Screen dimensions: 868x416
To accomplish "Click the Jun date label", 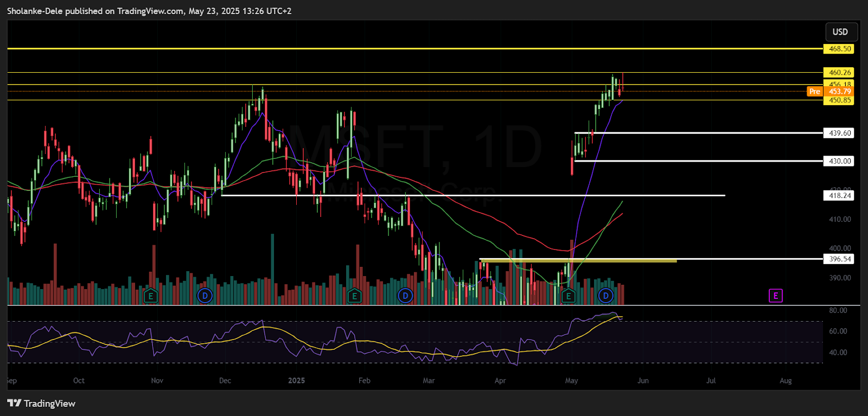I will coord(643,381).
